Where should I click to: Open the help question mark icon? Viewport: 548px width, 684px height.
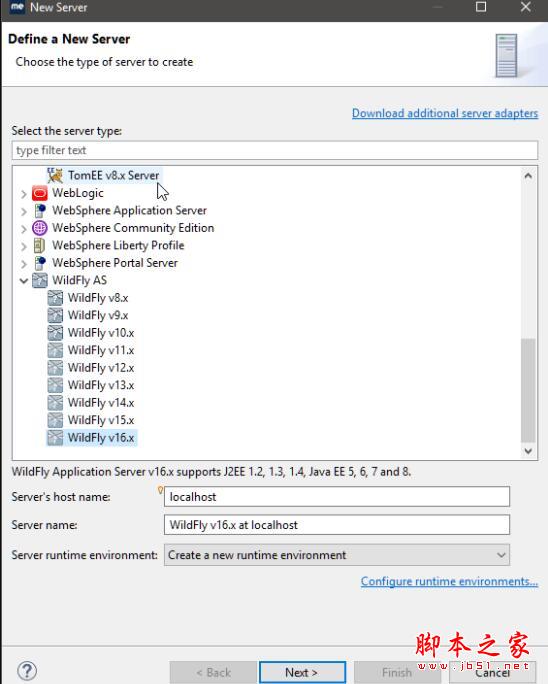coord(27,671)
